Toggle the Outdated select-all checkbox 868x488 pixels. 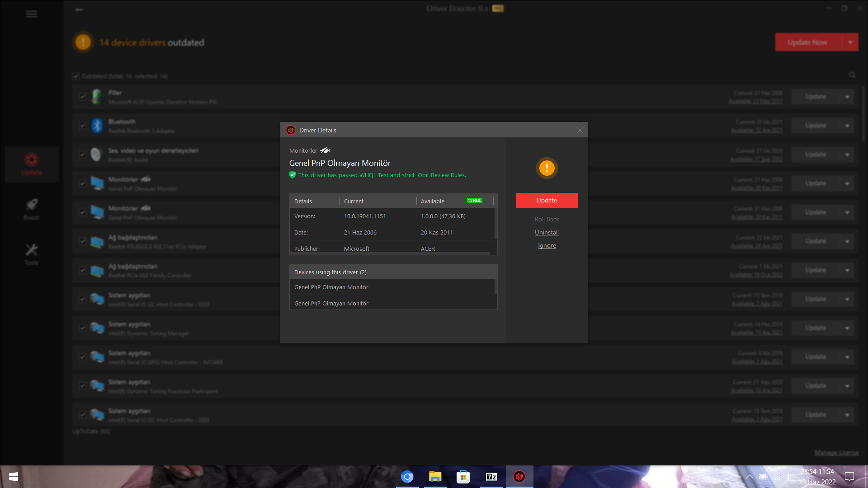(x=76, y=76)
